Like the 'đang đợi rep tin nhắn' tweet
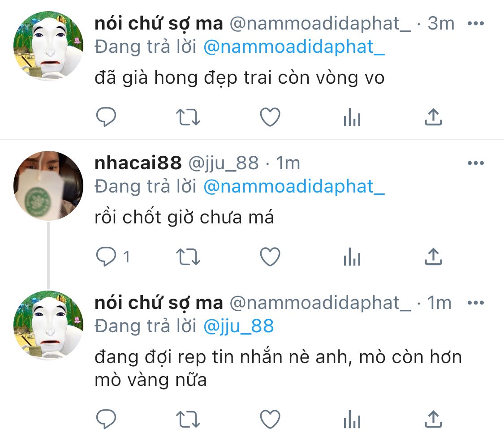Screen dimensions: 504x437 point(270,420)
